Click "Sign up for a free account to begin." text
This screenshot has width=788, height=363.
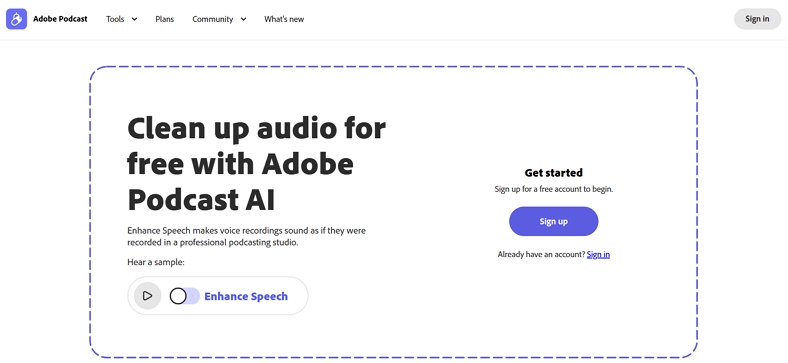coord(553,190)
